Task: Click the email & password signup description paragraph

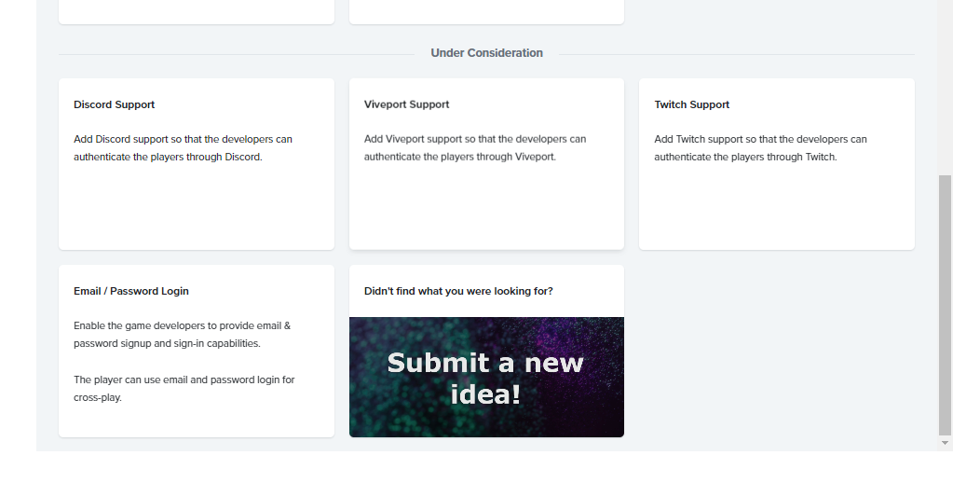Action: click(x=183, y=335)
